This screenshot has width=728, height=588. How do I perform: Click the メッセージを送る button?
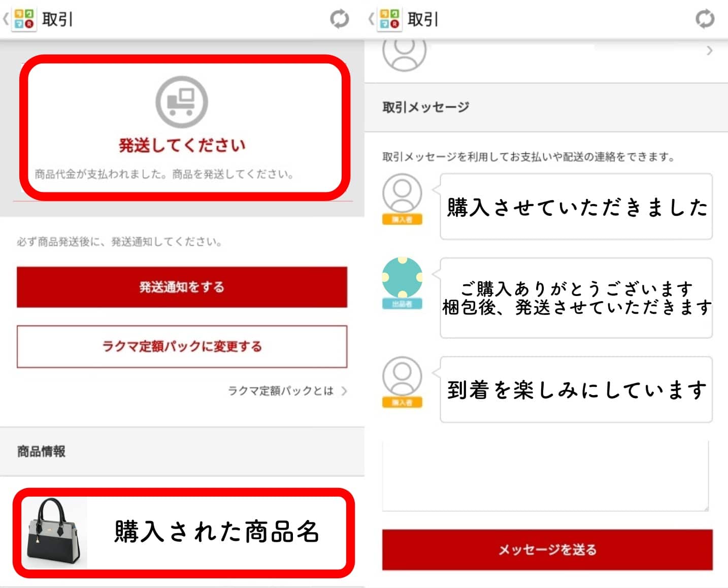point(547,549)
